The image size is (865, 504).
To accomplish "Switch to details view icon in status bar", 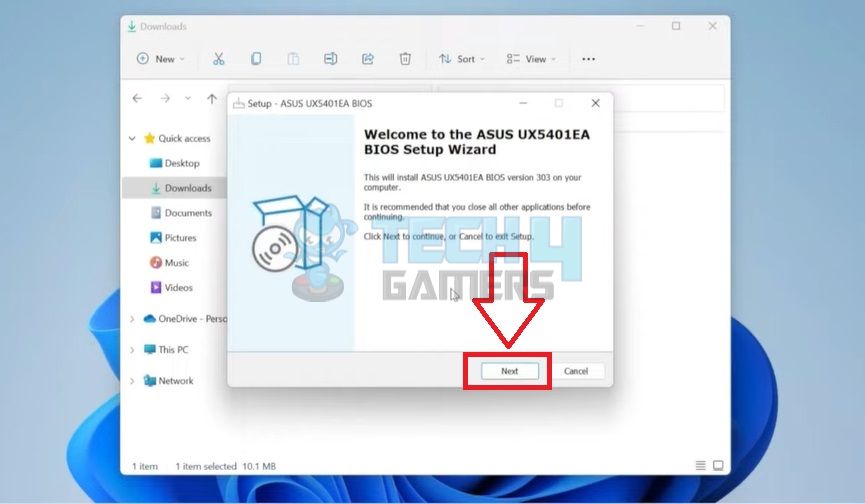I will 701,466.
